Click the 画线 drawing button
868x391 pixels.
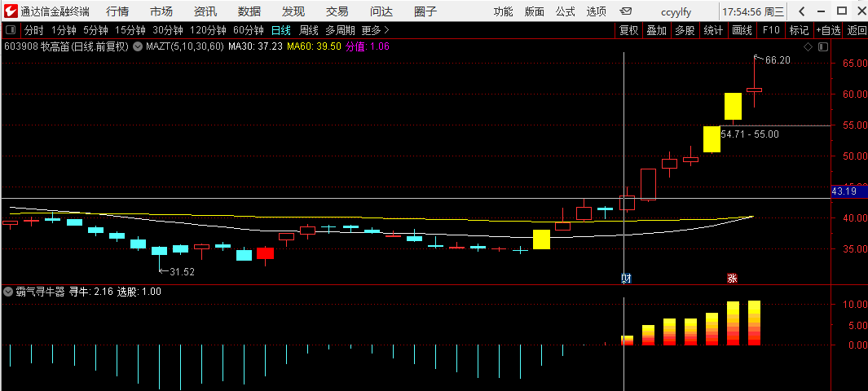coord(742,30)
